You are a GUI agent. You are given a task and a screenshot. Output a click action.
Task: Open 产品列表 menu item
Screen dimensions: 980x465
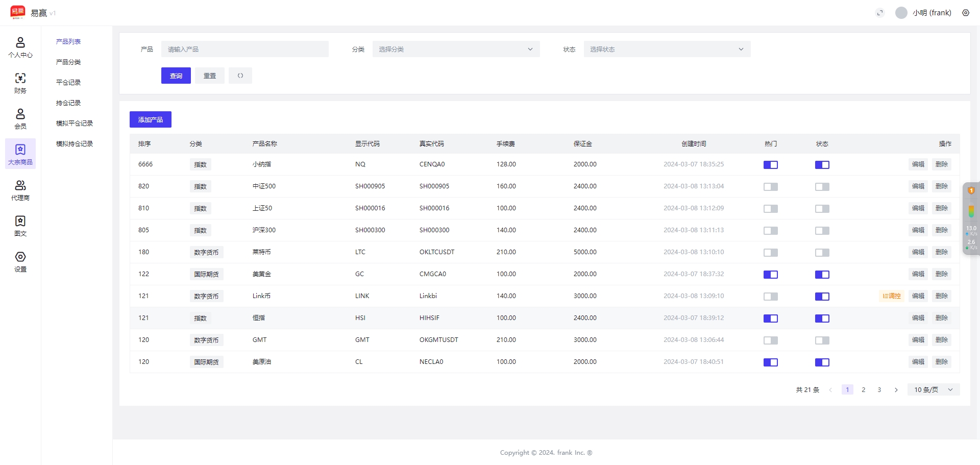pyautogui.click(x=68, y=41)
